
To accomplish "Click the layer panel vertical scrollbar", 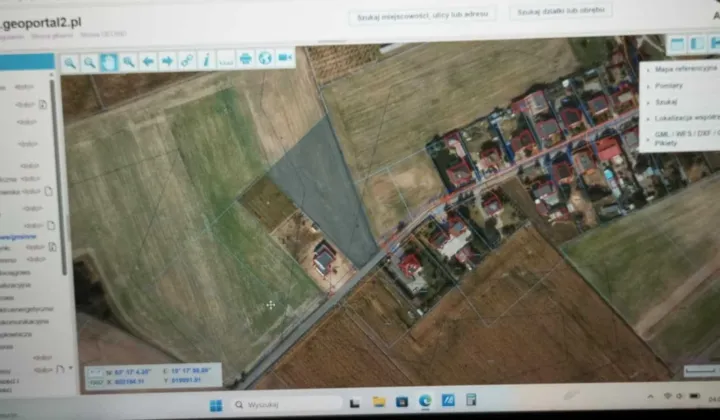I will (x=59, y=177).
